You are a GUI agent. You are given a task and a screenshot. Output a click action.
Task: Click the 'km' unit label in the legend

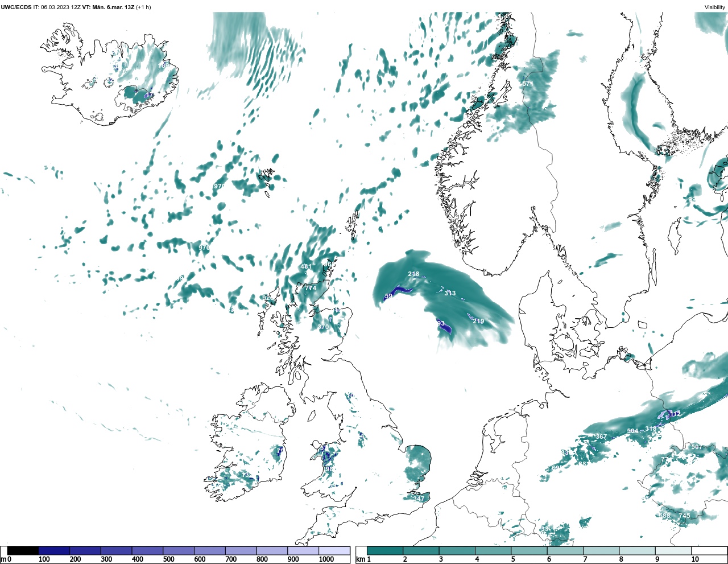[x=360, y=559]
